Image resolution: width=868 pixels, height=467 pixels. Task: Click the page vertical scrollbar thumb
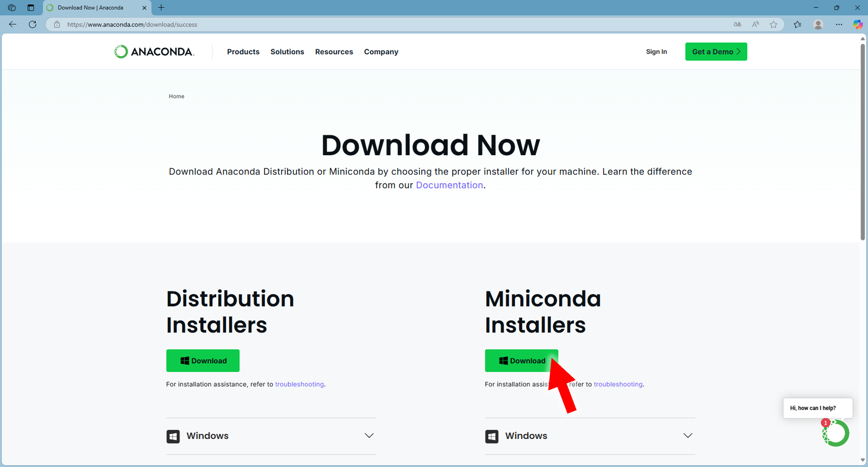[862, 142]
